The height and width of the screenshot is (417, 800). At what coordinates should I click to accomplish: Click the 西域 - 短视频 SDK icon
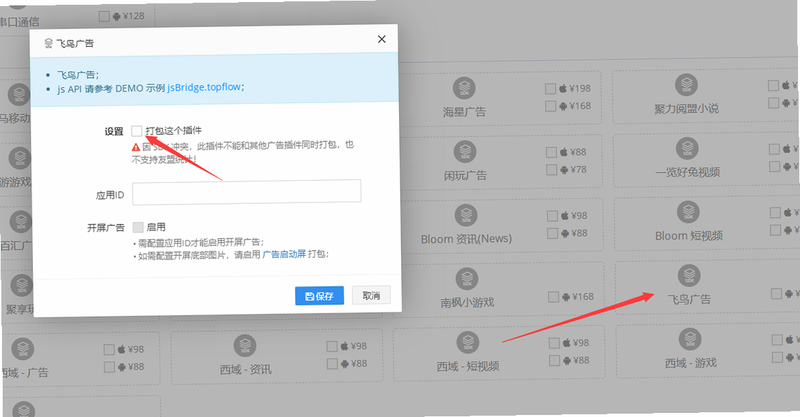(468, 342)
